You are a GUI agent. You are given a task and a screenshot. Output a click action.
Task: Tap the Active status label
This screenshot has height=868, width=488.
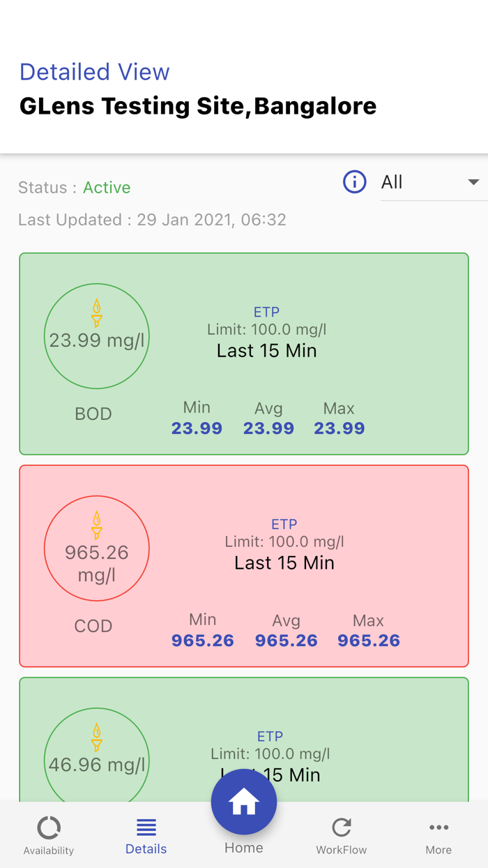107,188
